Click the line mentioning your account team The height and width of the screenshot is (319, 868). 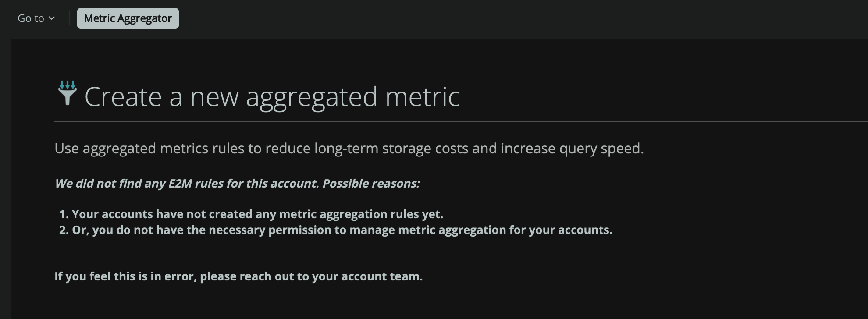(x=238, y=276)
